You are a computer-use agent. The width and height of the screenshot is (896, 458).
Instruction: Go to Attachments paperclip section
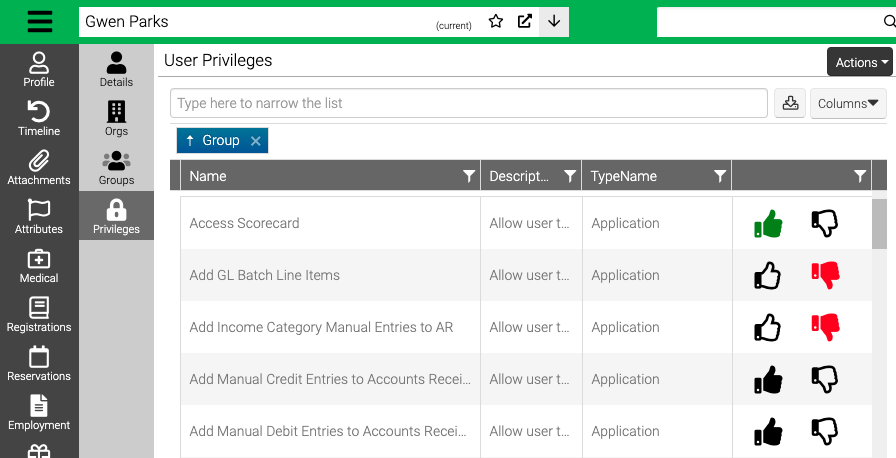[x=39, y=167]
